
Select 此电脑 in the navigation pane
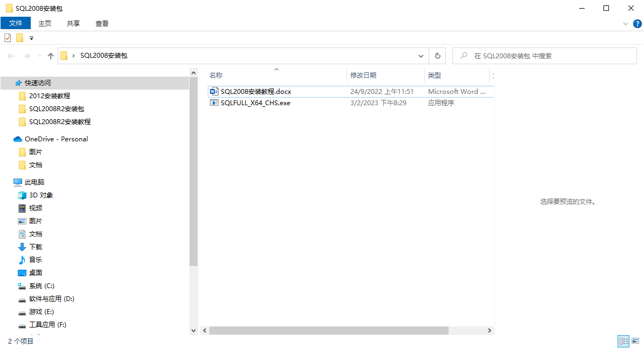pos(35,182)
